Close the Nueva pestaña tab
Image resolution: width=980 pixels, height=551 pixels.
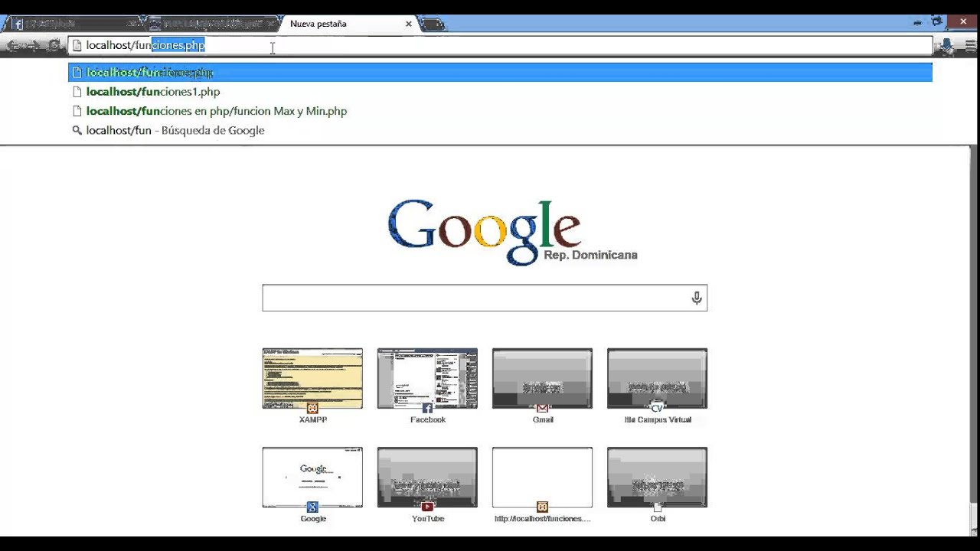tap(409, 24)
